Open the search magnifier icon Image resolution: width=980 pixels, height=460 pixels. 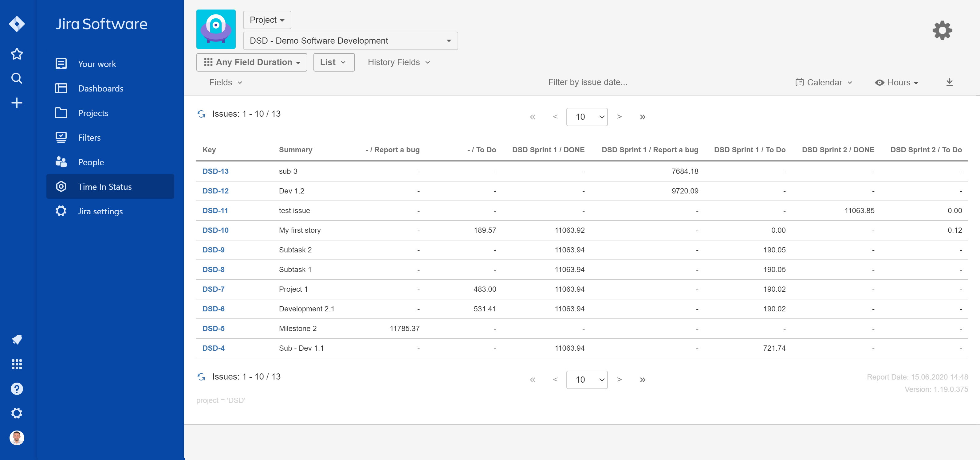(17, 78)
